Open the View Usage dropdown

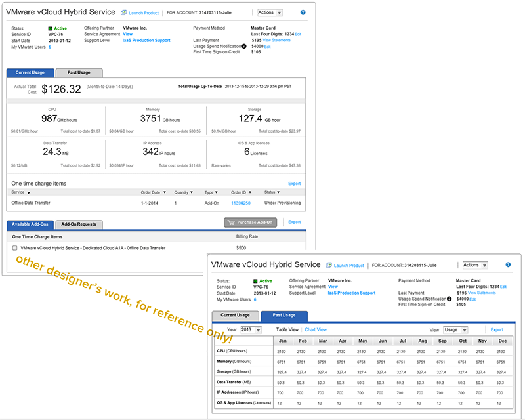coord(455,329)
